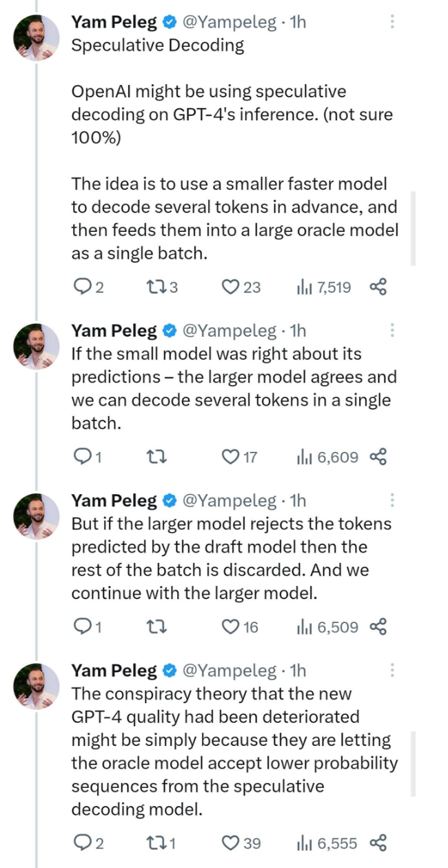The width and height of the screenshot is (448, 868).
Task: View analytics showing 6,609 views
Action: click(327, 457)
